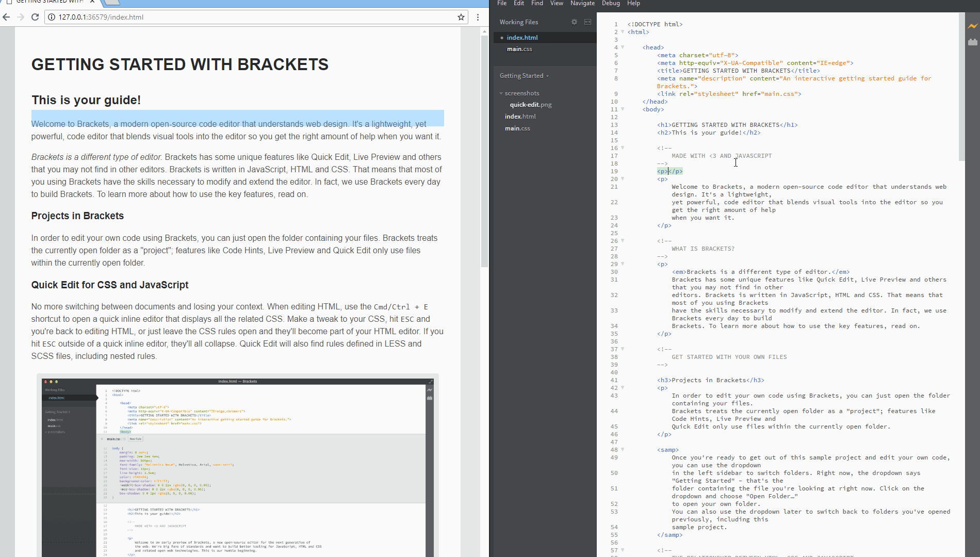
Task: Click the em tag code on line 30
Action: click(761, 272)
